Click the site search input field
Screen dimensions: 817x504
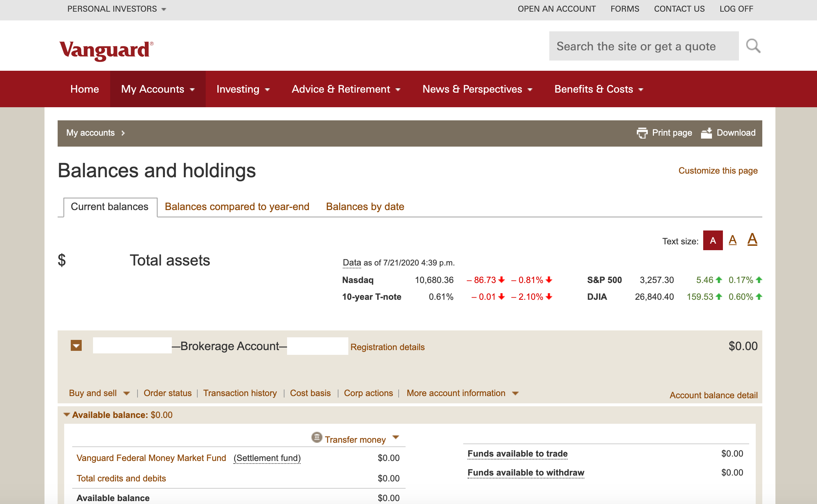[x=644, y=46]
